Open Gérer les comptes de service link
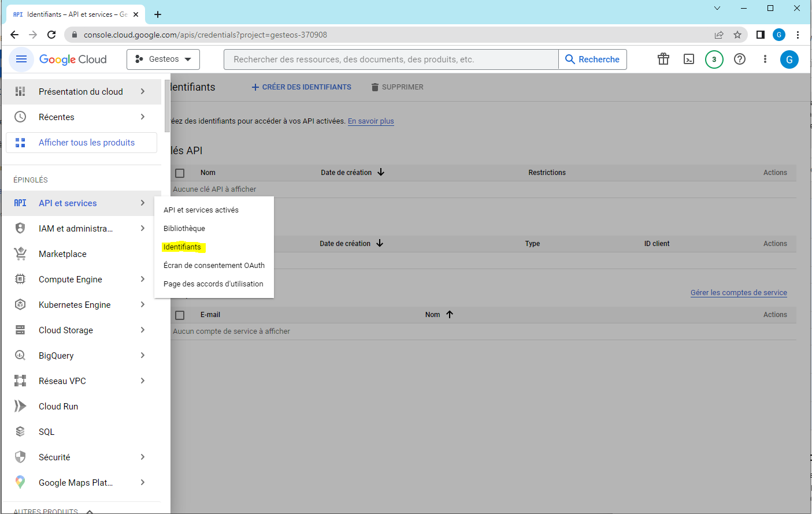 point(739,293)
